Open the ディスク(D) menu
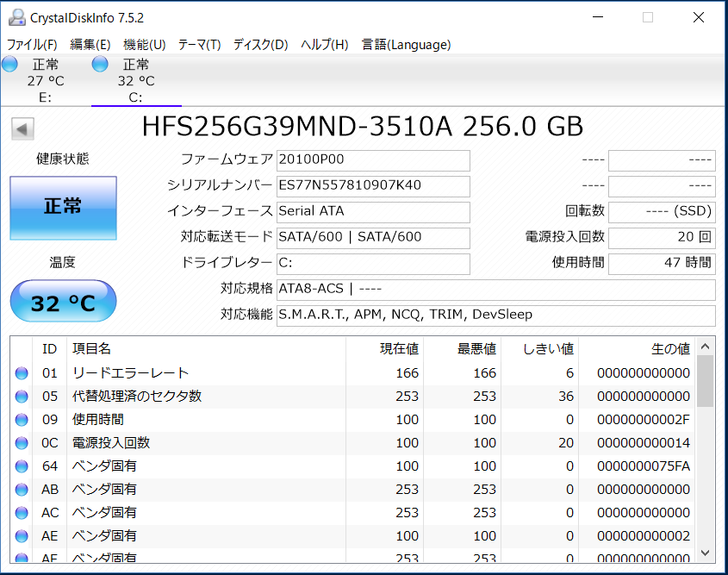Viewport: 728px width, 575px height. pos(260,45)
